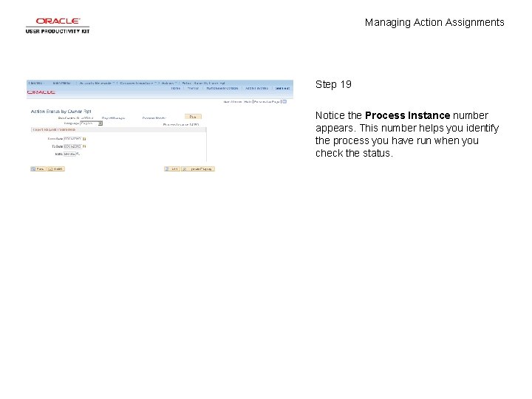
Task: Click the Add to Favorites link
Action: [x=257, y=88]
